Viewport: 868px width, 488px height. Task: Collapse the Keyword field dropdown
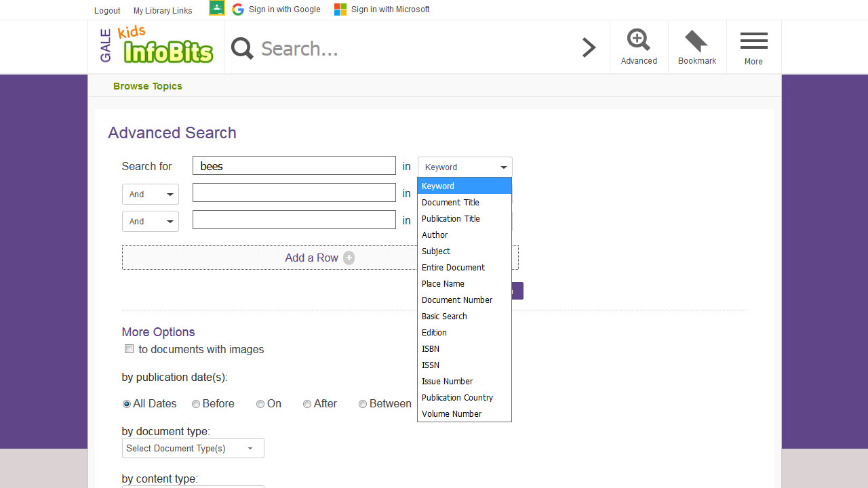point(465,167)
